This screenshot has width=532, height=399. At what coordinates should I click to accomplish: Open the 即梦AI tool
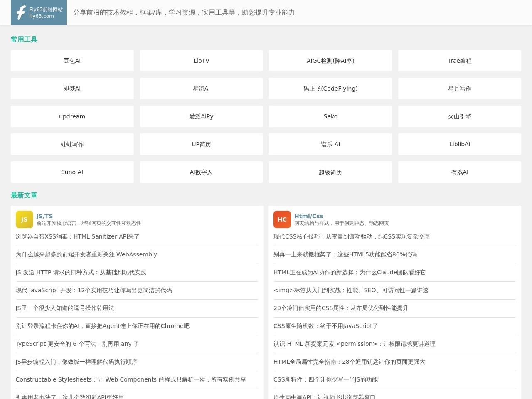coord(72,89)
